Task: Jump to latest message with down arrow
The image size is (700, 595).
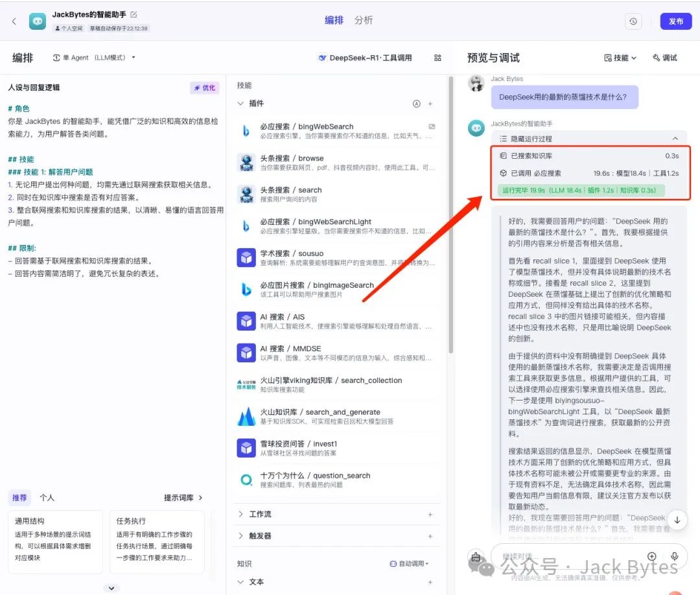Action: [x=677, y=520]
